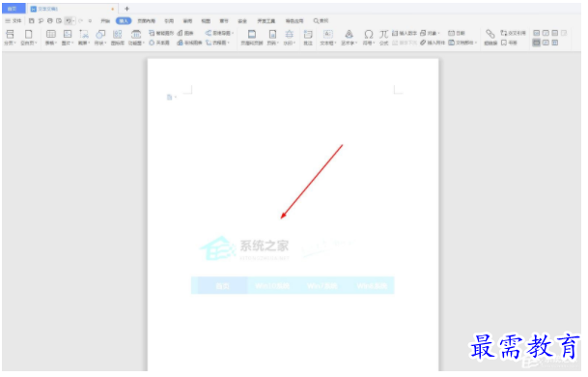Click the 关系图 relationship diagram button
Image resolution: width=588 pixels, height=377 pixels.
click(159, 43)
